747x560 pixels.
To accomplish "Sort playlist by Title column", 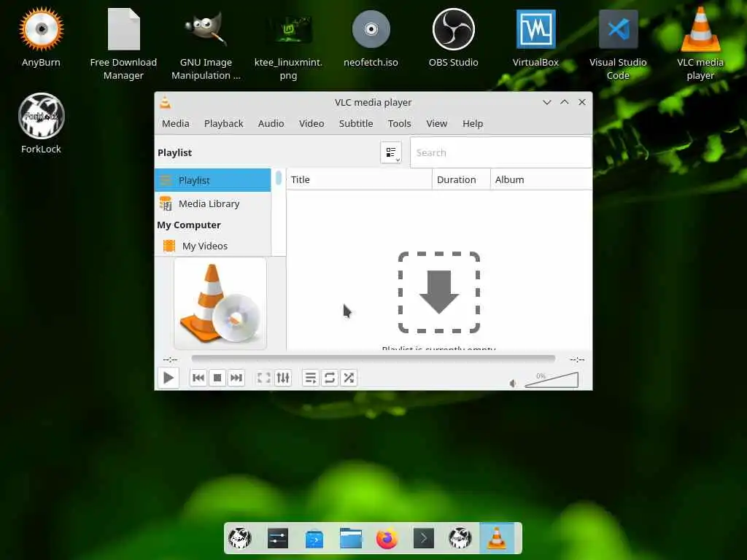I will (x=359, y=179).
